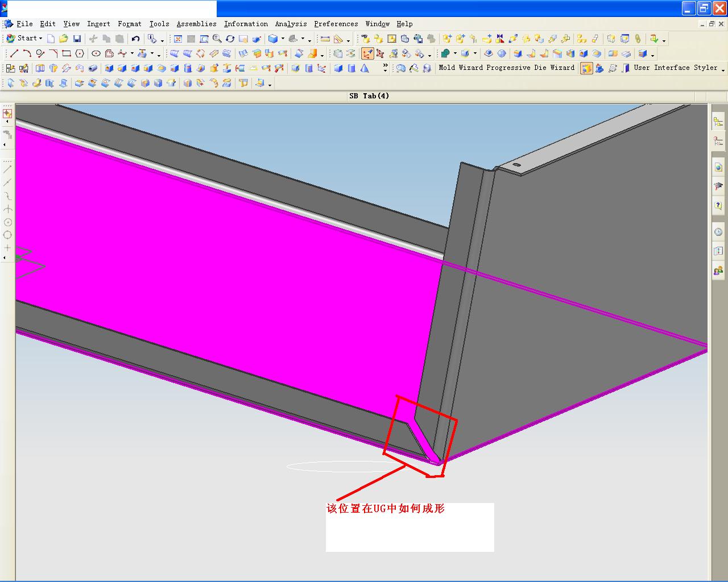Image resolution: width=728 pixels, height=582 pixels.
Task: Select the Arc curve tool
Action: coord(27,53)
